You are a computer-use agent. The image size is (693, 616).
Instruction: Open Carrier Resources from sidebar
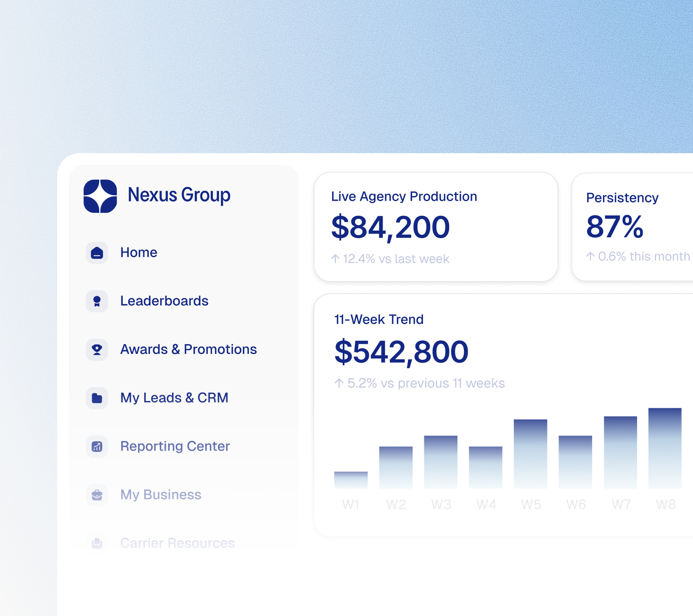(x=177, y=543)
